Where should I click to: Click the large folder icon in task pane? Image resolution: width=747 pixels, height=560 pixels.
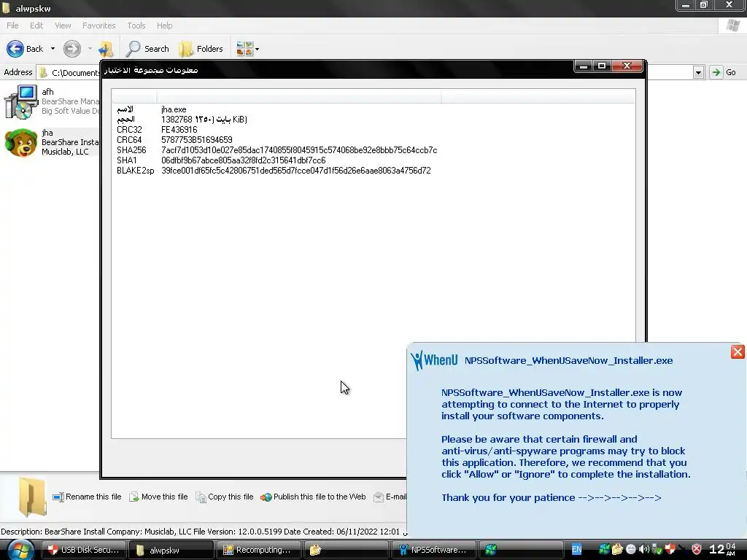coord(32,497)
